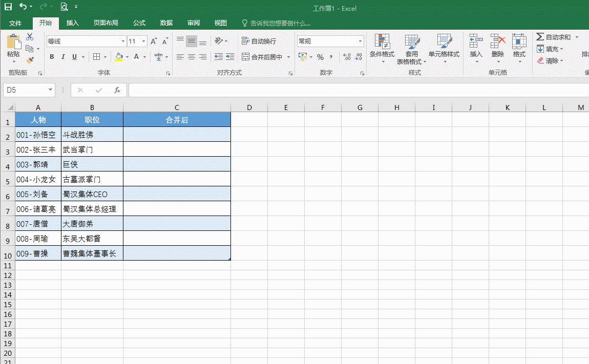
Task: Switch to the 插入 ribbon tab
Action: [x=73, y=23]
